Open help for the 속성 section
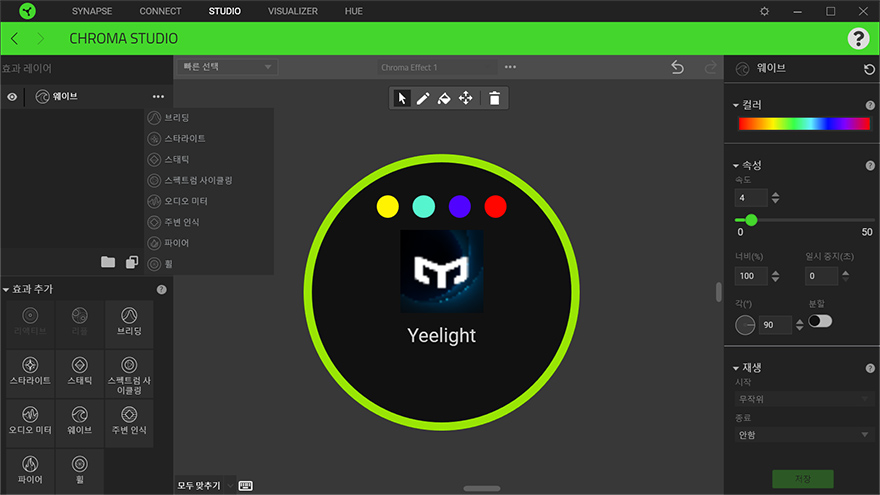This screenshot has height=495, width=880. 870,166
